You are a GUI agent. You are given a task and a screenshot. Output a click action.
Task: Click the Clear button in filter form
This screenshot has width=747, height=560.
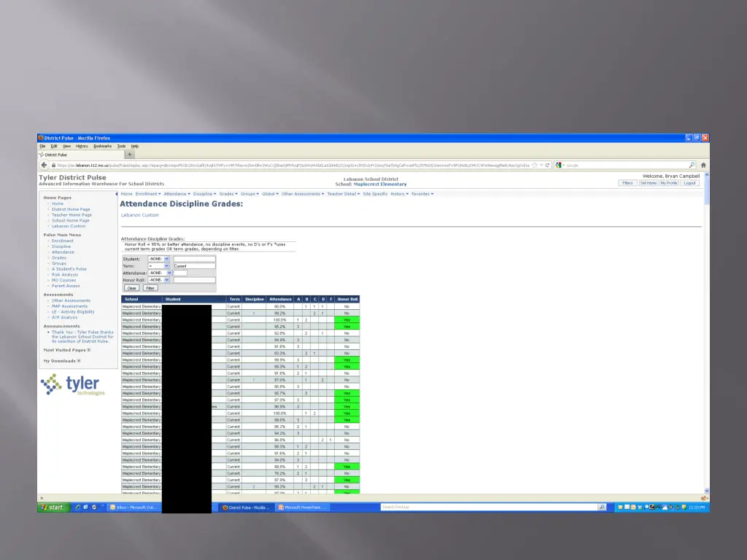pos(131,288)
